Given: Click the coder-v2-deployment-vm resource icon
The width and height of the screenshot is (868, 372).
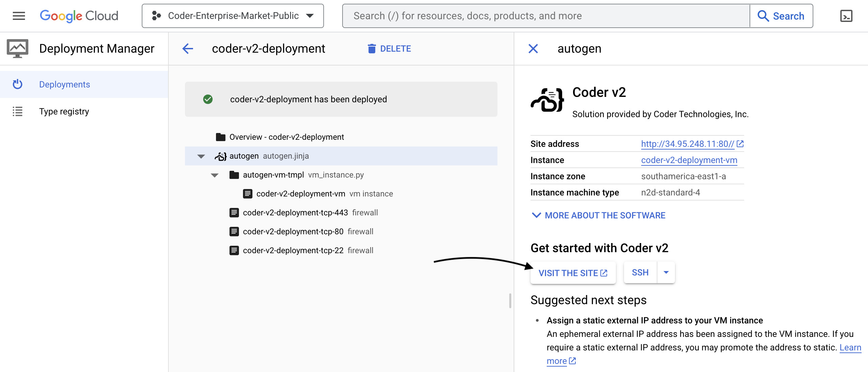Looking at the screenshot, I should pos(247,193).
